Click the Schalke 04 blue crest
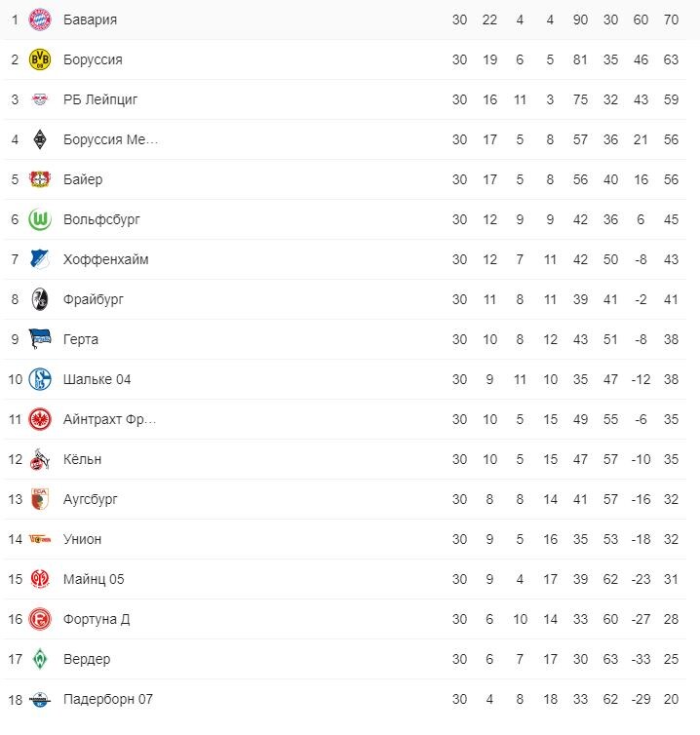Viewport: 700px width, 735px height. click(x=40, y=379)
